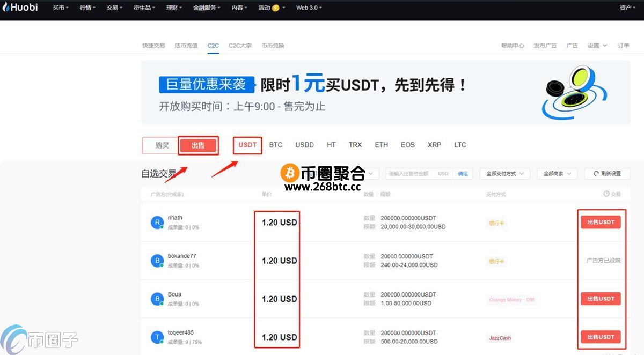
Task: Select the BTC coin tab
Action: [276, 145]
